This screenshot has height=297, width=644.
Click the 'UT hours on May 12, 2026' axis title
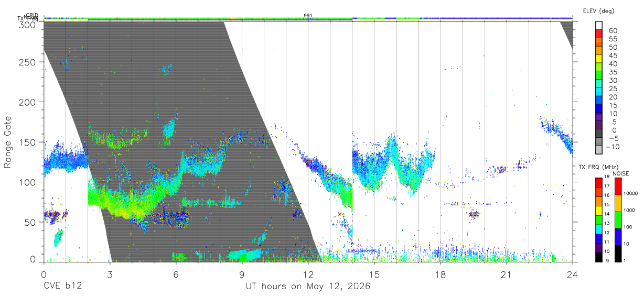click(x=308, y=287)
